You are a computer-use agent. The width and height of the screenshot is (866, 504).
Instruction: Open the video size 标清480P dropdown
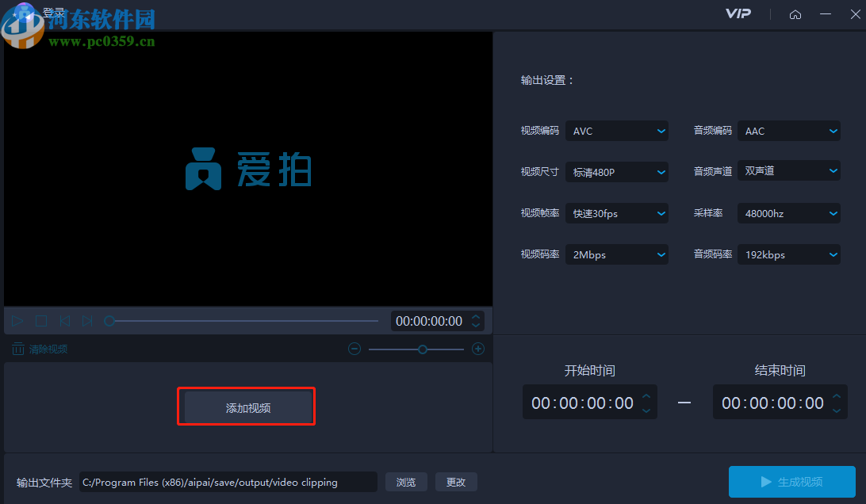pos(617,171)
